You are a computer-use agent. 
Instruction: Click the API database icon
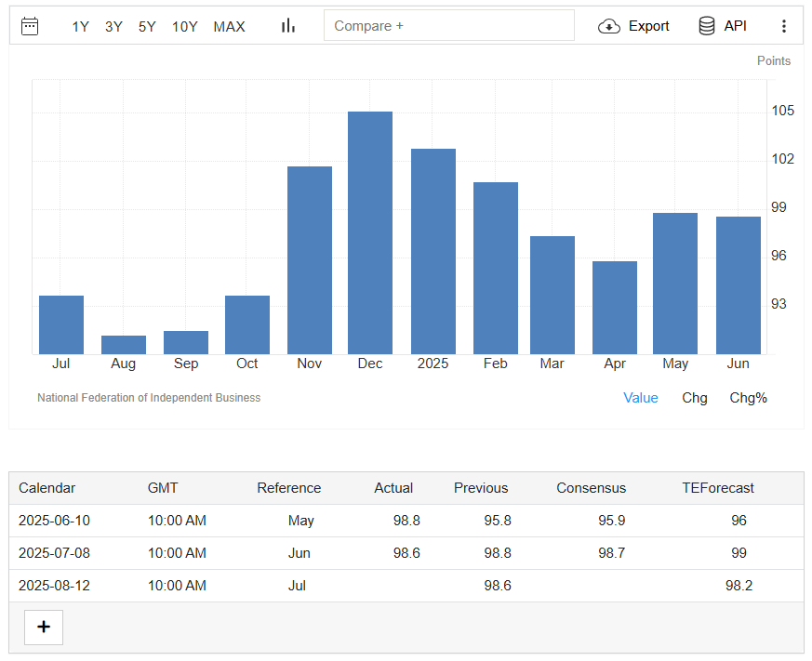click(706, 26)
